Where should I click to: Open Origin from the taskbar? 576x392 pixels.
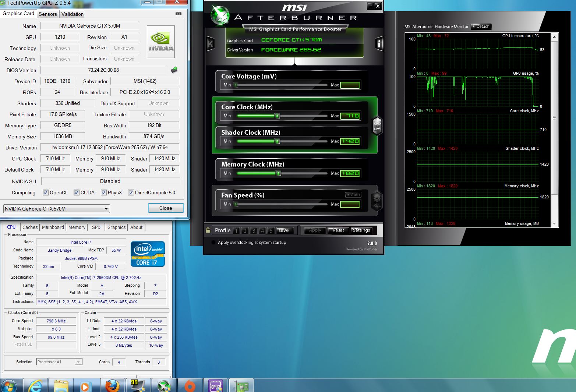(x=190, y=386)
